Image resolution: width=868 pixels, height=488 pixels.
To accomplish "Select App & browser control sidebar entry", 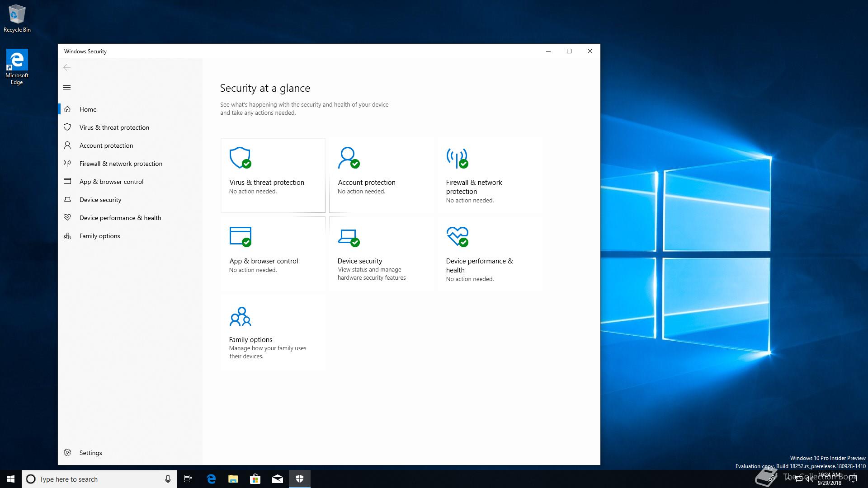I will pyautogui.click(x=111, y=182).
